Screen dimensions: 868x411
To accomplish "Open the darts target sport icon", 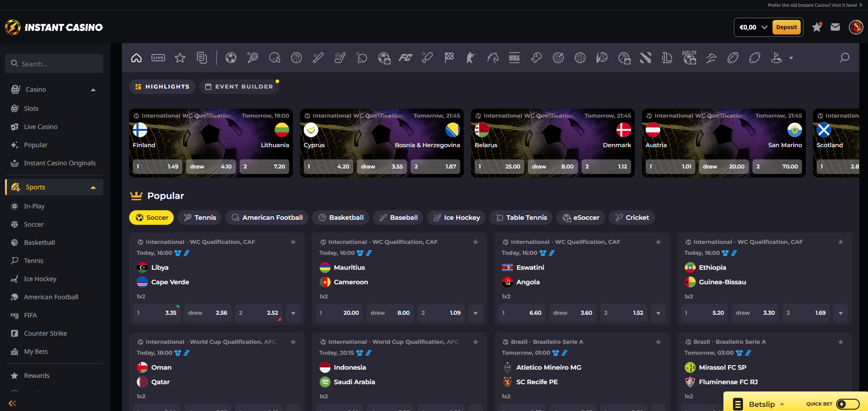I will tap(558, 58).
